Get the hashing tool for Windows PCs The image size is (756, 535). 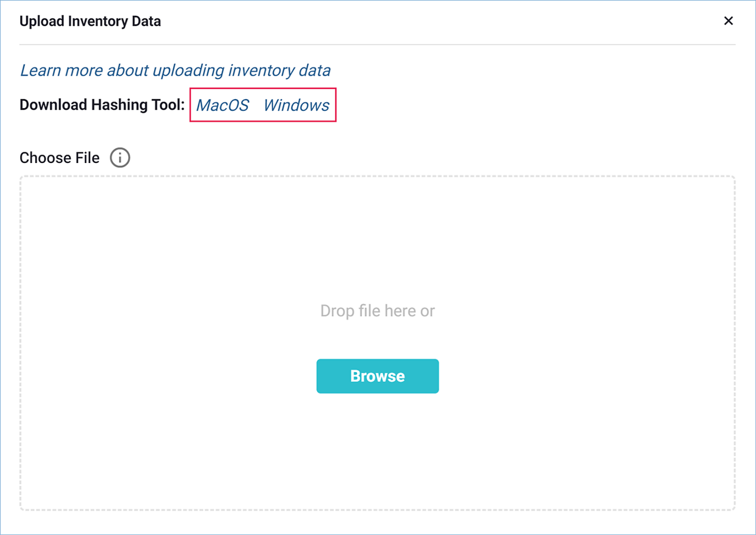click(296, 105)
